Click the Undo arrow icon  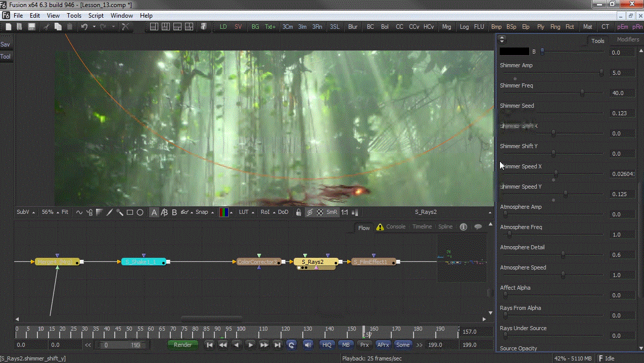pyautogui.click(x=84, y=27)
